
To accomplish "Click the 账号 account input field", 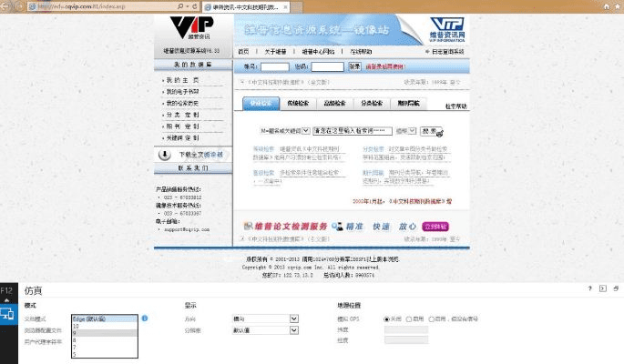I will coord(275,66).
